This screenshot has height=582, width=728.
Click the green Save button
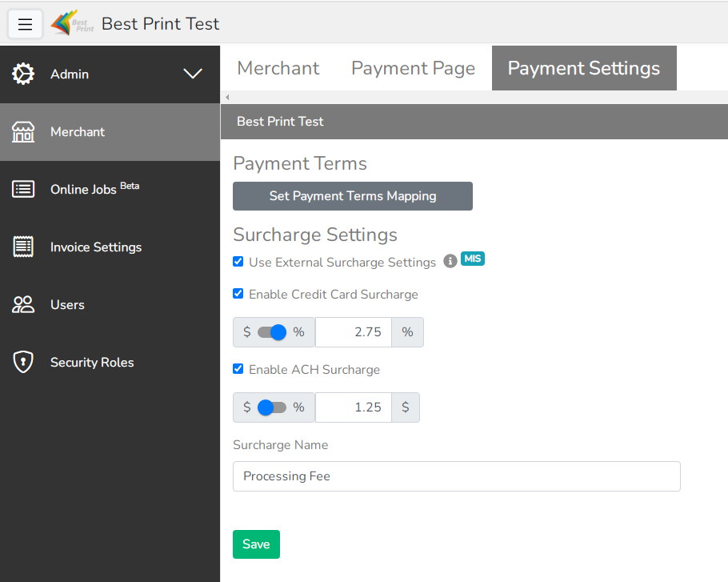pos(256,544)
